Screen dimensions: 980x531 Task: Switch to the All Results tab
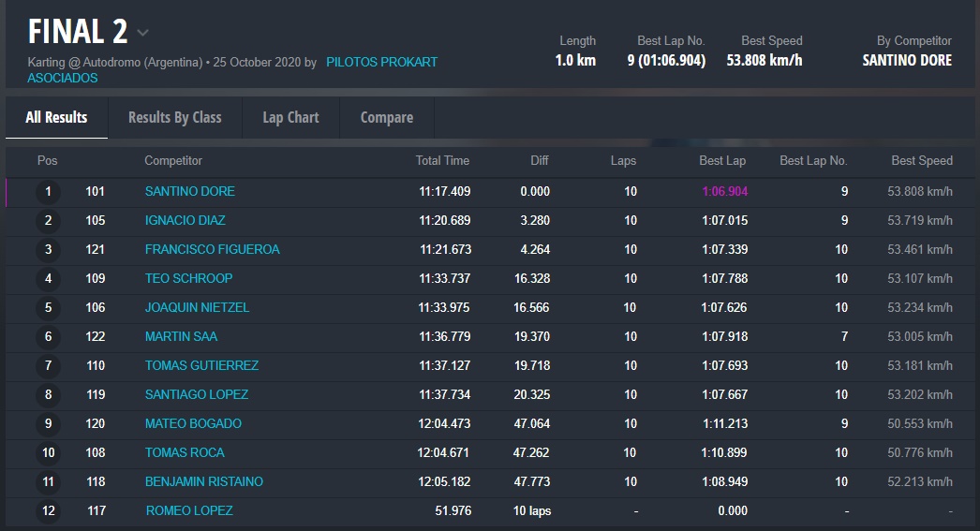(56, 117)
